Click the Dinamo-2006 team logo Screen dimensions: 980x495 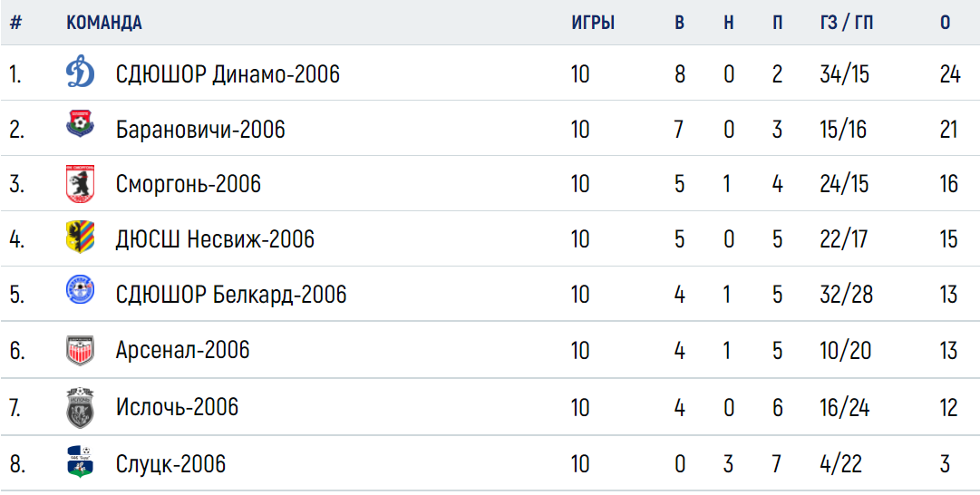(80, 73)
